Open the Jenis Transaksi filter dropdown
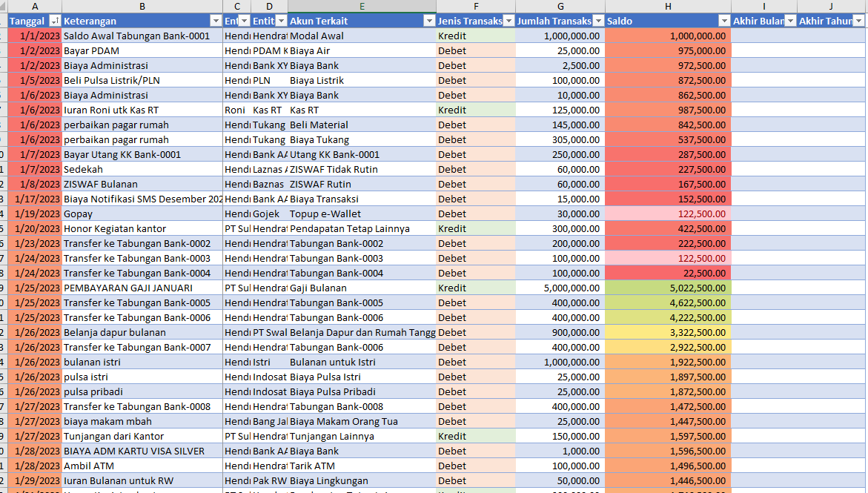The image size is (868, 493). pos(508,21)
